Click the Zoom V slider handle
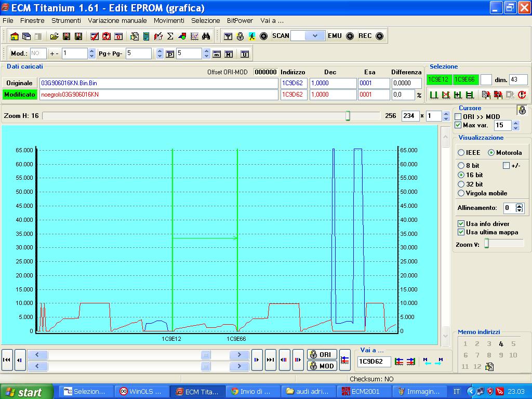532x399 pixels. (x=486, y=243)
